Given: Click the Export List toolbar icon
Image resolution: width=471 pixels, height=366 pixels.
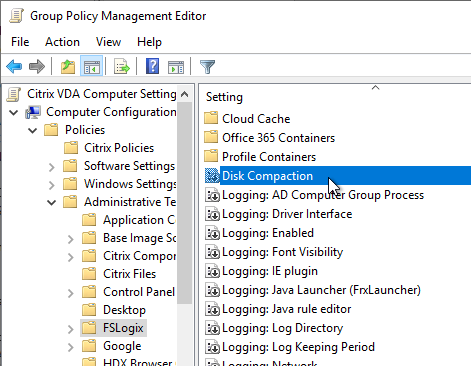Looking at the screenshot, I should (x=122, y=66).
